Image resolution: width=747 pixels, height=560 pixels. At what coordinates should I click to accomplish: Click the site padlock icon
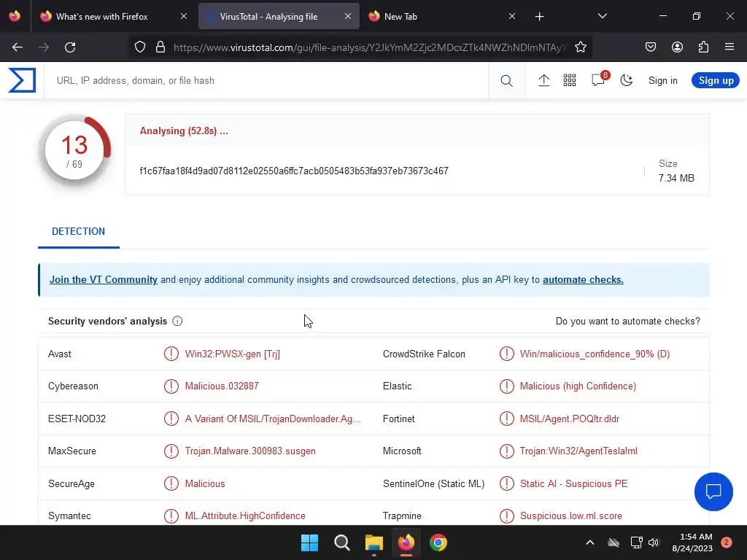click(x=160, y=47)
